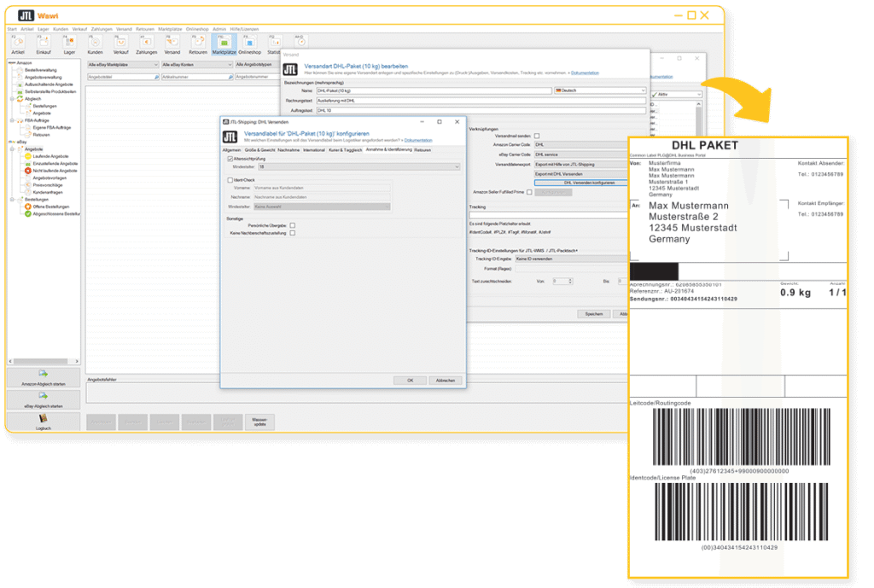Enable the Ident-Check checkbox

(230, 180)
